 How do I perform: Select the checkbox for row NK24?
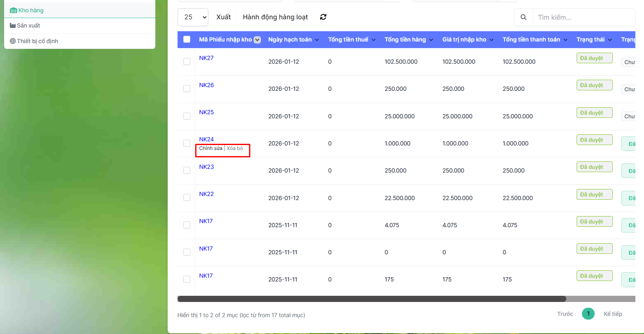187,143
